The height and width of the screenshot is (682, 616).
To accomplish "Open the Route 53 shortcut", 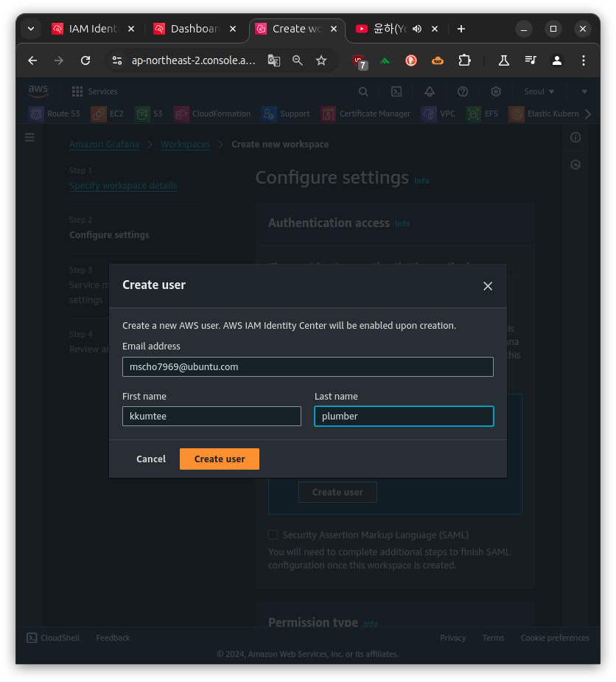I will pos(55,114).
